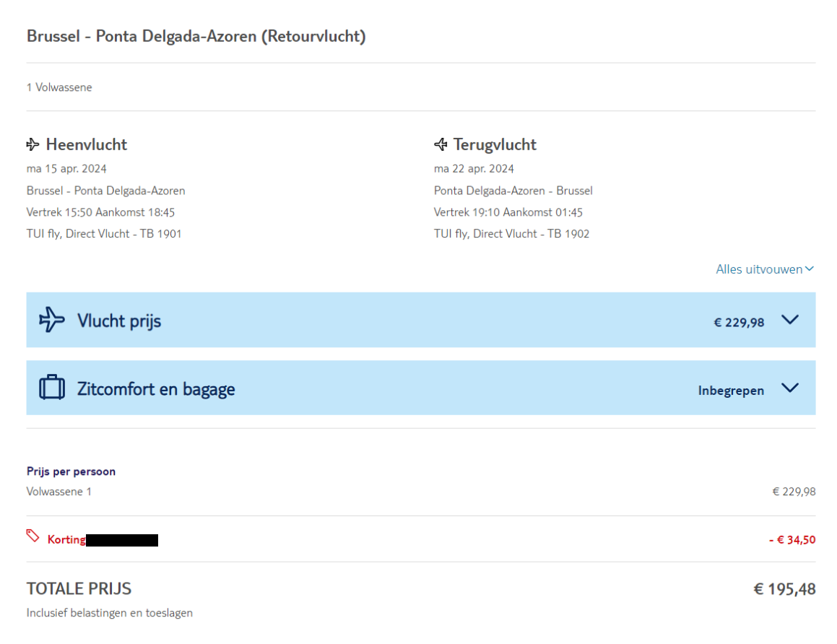
Task: Click the Vlucht prijs label
Action: pyautogui.click(x=119, y=321)
